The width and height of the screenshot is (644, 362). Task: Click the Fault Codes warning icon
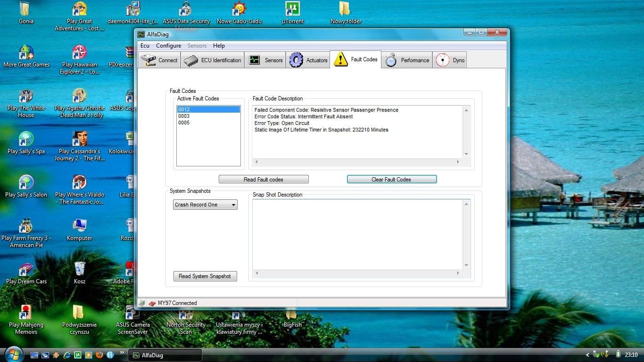tap(340, 60)
